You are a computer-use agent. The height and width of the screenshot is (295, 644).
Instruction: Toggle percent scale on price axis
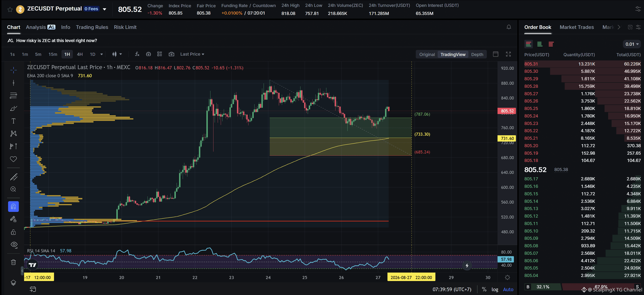(x=484, y=289)
